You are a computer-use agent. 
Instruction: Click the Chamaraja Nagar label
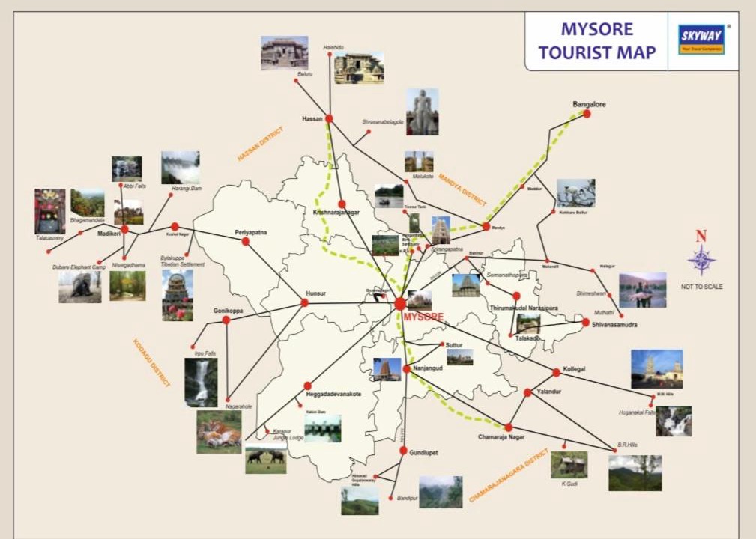[501, 437]
